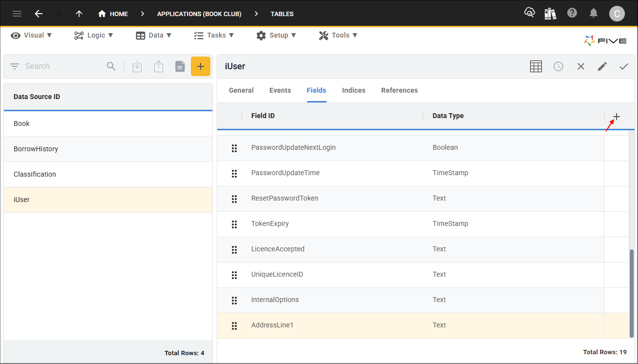This screenshot has height=364, width=638.
Task: Open the Logic menu
Action: (94, 35)
